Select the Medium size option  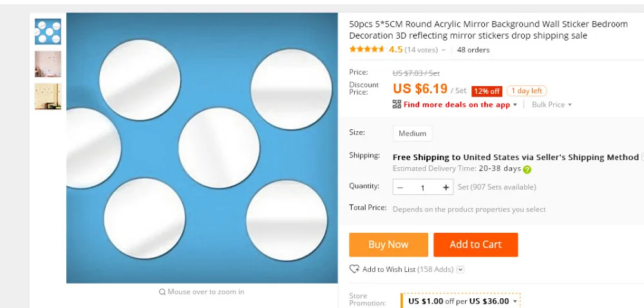click(412, 133)
